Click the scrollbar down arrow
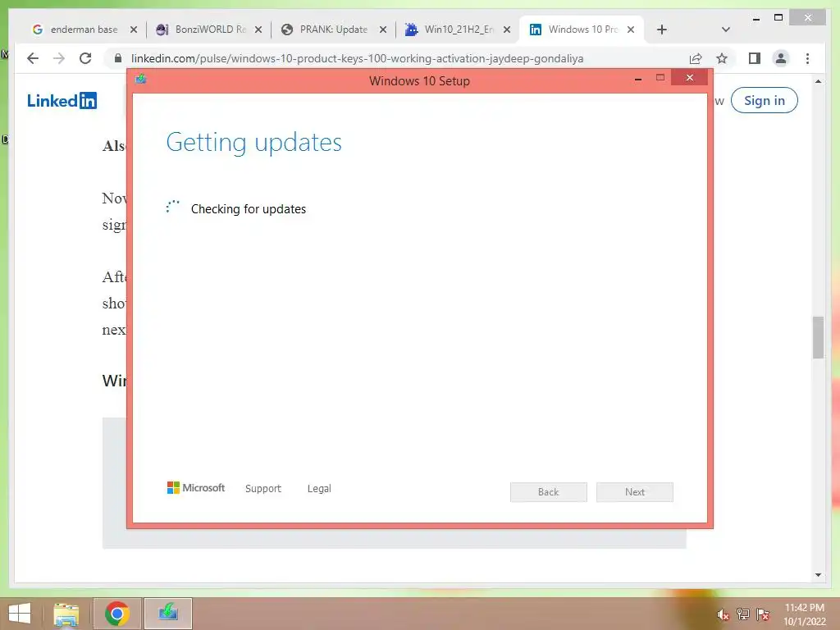The width and height of the screenshot is (840, 630). [818, 575]
